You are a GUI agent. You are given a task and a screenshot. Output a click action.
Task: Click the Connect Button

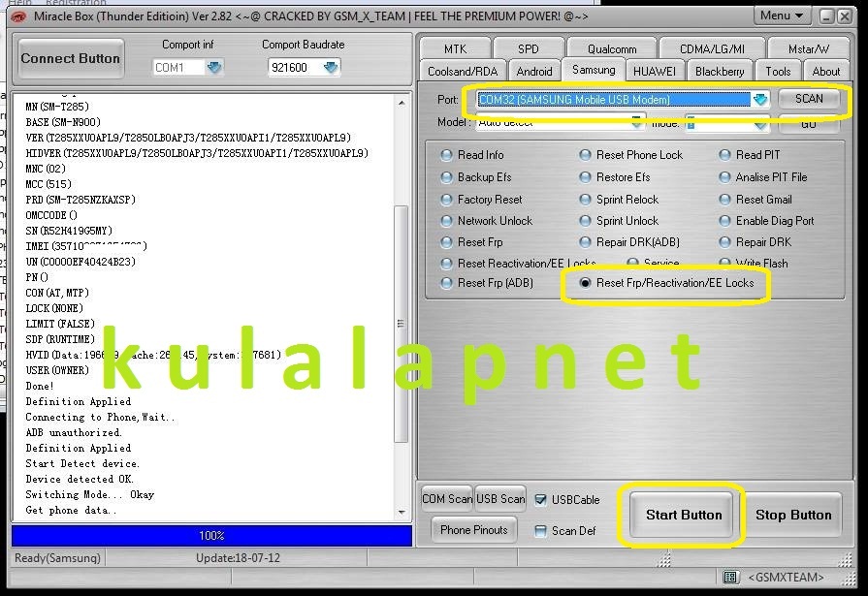coord(70,58)
